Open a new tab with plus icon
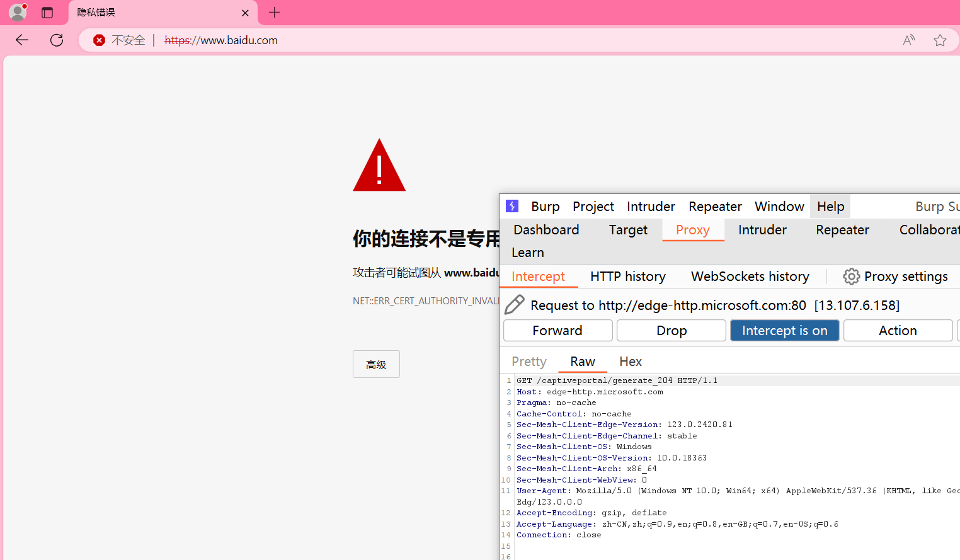Viewport: 960px width, 560px height. [275, 13]
